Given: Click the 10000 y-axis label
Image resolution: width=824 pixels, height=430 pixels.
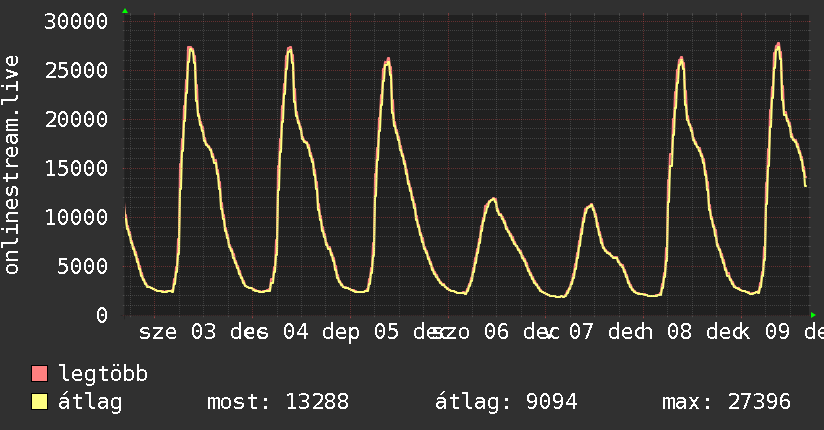Looking at the screenshot, I should click(76, 217).
